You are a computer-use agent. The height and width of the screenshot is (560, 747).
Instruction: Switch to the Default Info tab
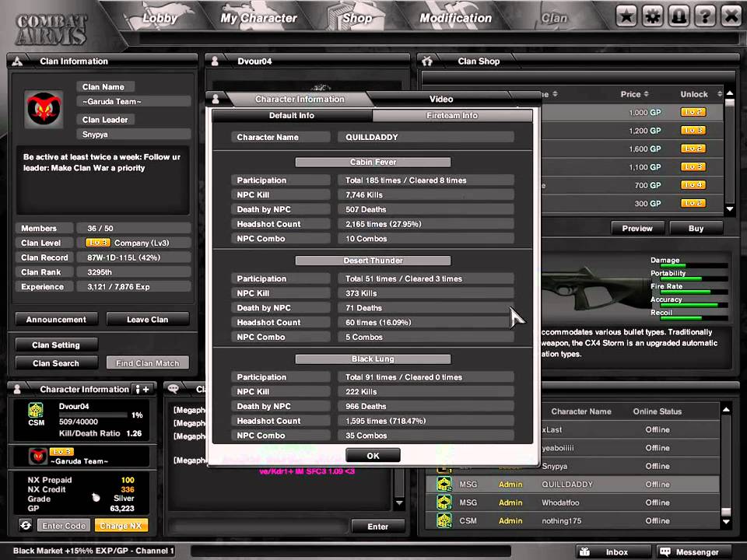(292, 116)
